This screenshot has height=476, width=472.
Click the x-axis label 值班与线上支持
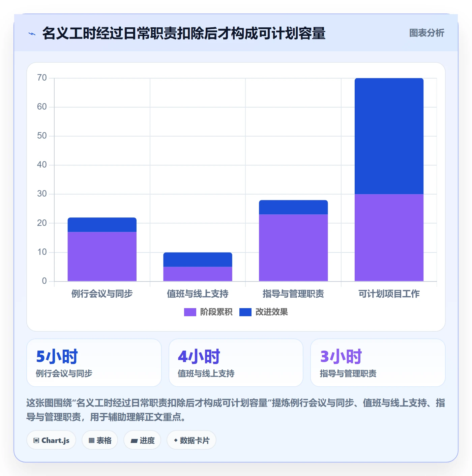tap(198, 294)
